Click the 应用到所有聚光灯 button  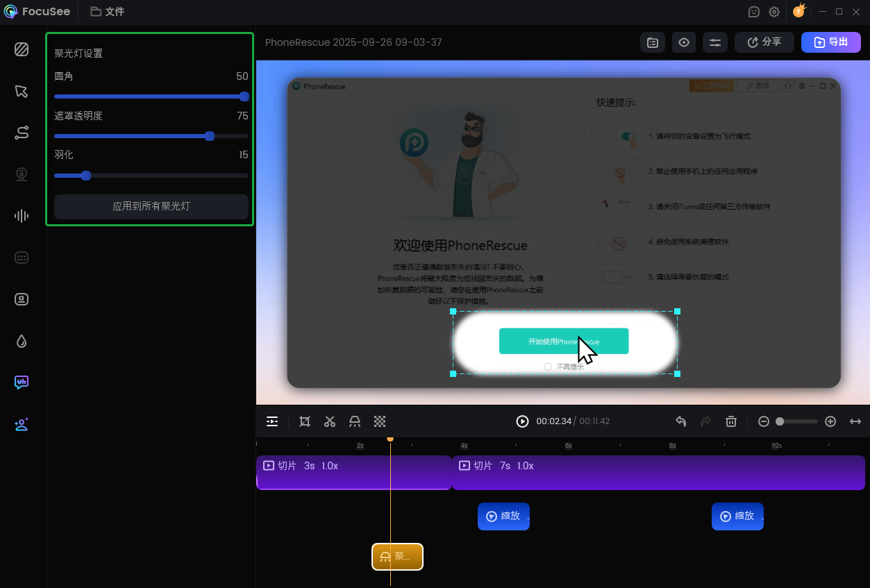[x=151, y=206]
